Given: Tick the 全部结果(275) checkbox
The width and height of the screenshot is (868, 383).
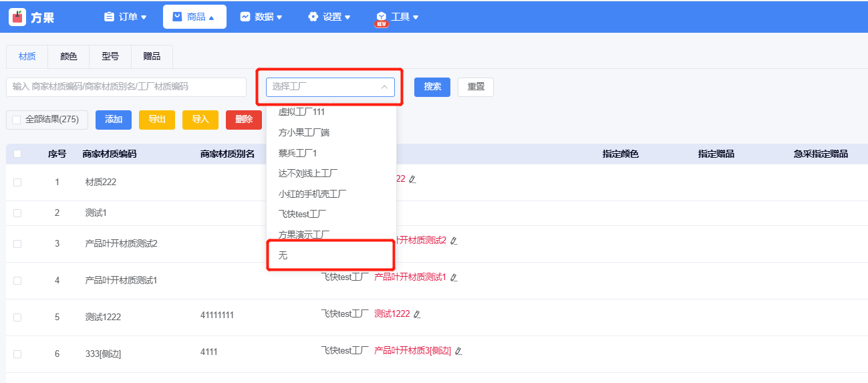Looking at the screenshot, I should tap(17, 120).
